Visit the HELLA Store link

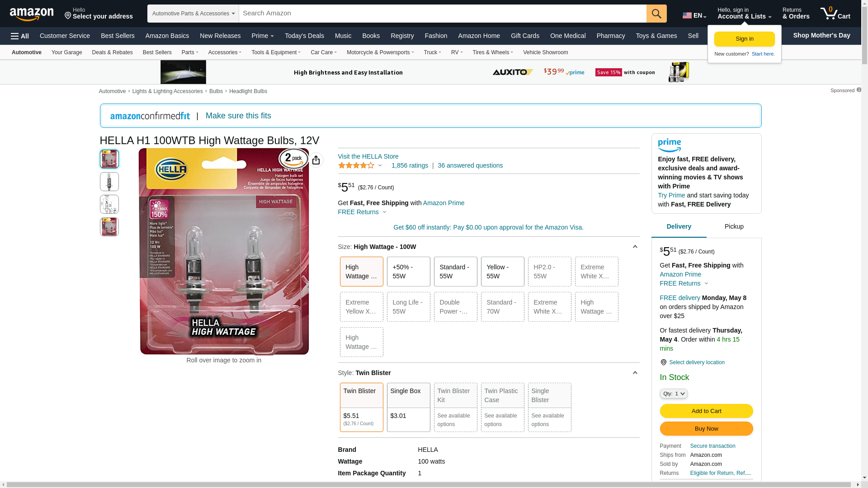[x=368, y=157]
